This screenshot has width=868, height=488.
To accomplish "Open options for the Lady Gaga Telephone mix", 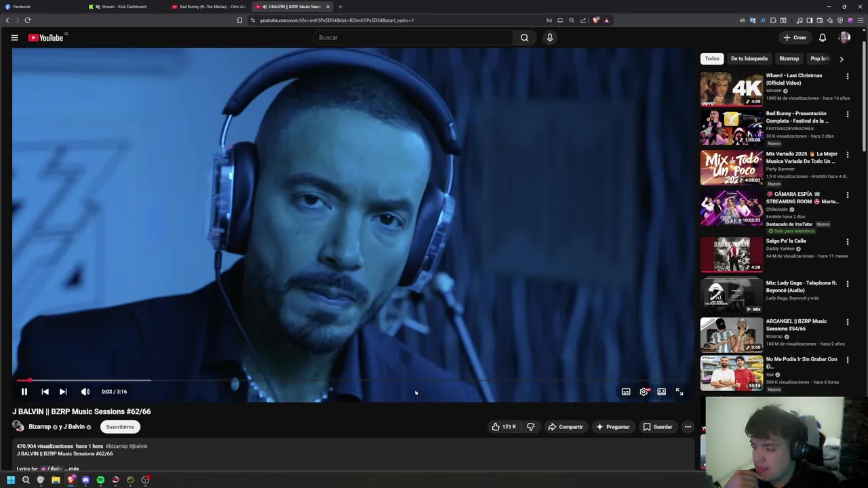I will point(847,284).
